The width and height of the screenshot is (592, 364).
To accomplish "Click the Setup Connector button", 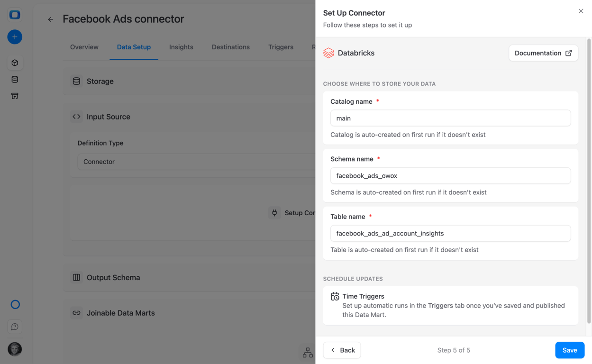I will [292, 213].
